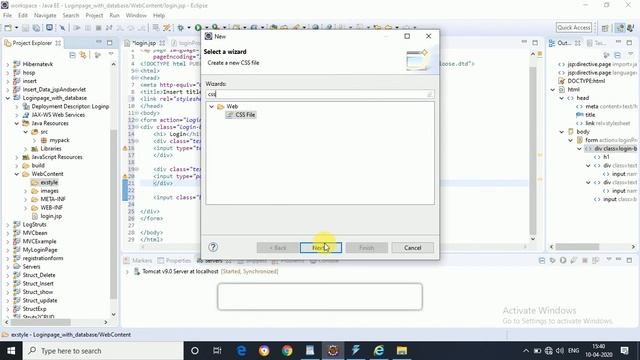Switch to the Properties tab in the bottom panel
Viewport: 640px width, 360px height.
[174, 260]
